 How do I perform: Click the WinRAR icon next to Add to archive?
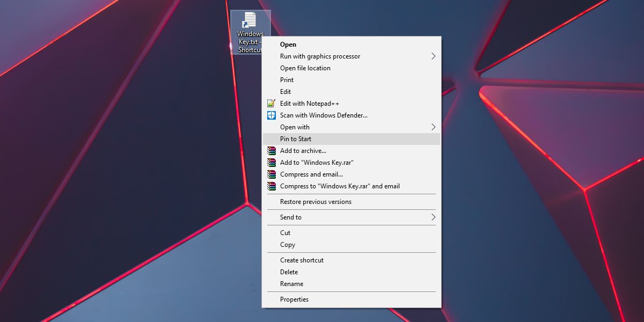pyautogui.click(x=271, y=150)
